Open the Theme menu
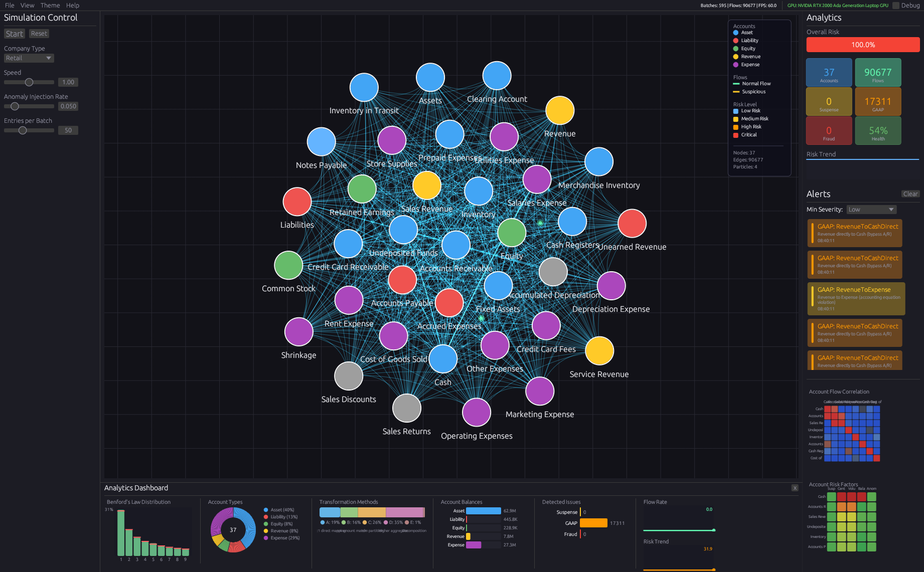This screenshot has height=572, width=924. click(x=50, y=5)
